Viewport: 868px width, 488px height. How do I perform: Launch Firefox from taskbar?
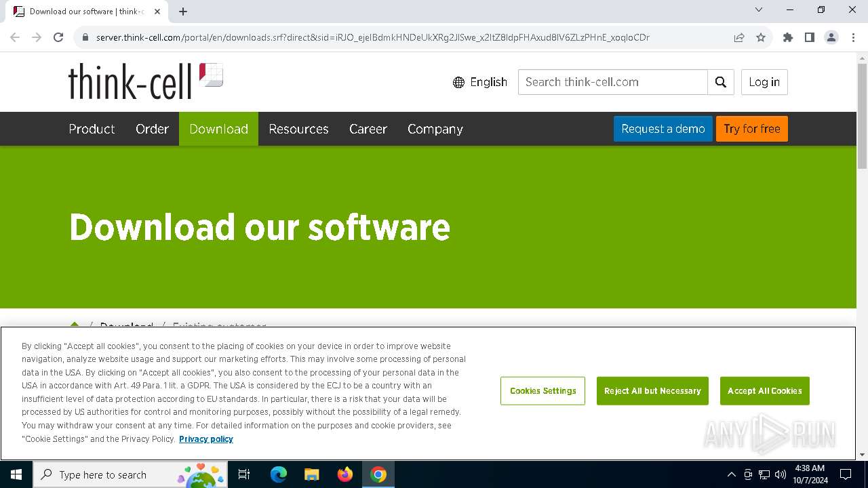pyautogui.click(x=345, y=474)
